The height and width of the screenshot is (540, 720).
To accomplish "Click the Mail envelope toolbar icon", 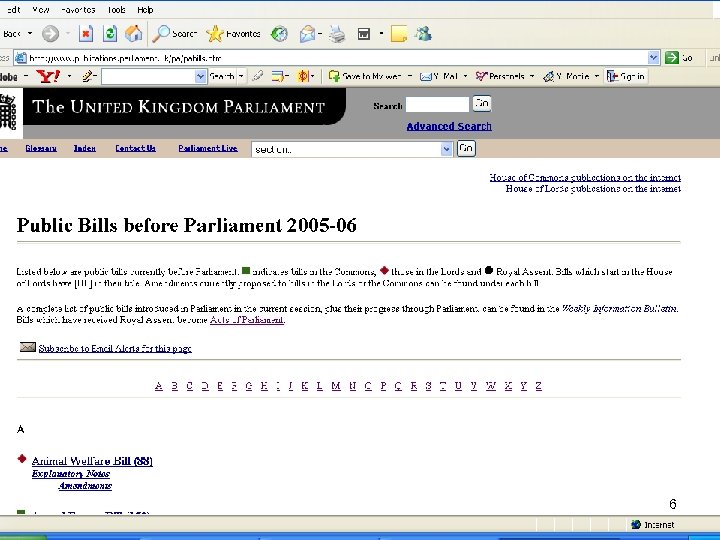I will click(307, 34).
